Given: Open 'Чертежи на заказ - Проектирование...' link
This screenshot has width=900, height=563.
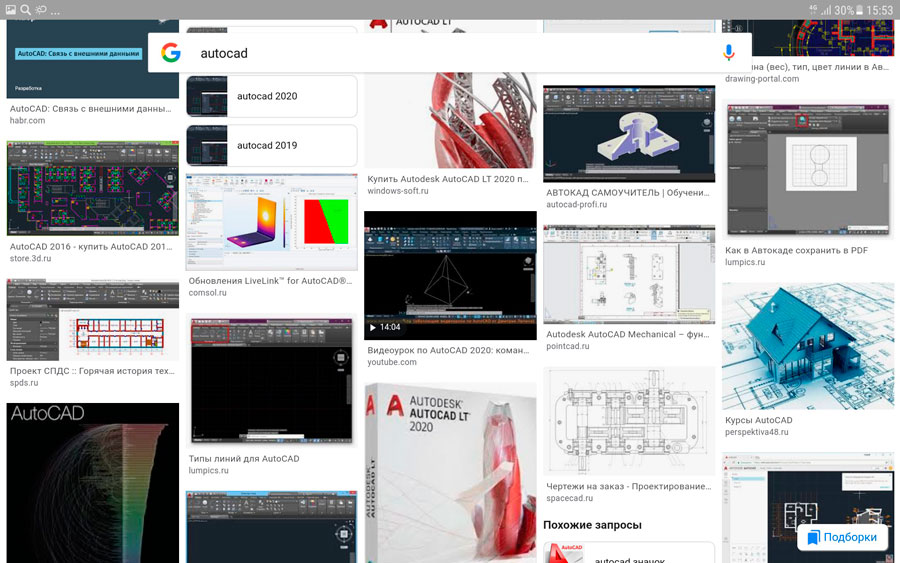Looking at the screenshot, I should coord(629,487).
